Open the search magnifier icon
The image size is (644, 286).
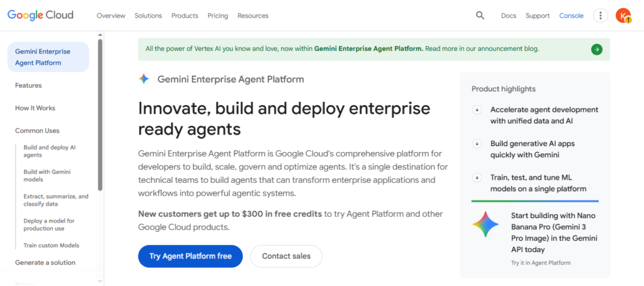click(480, 16)
